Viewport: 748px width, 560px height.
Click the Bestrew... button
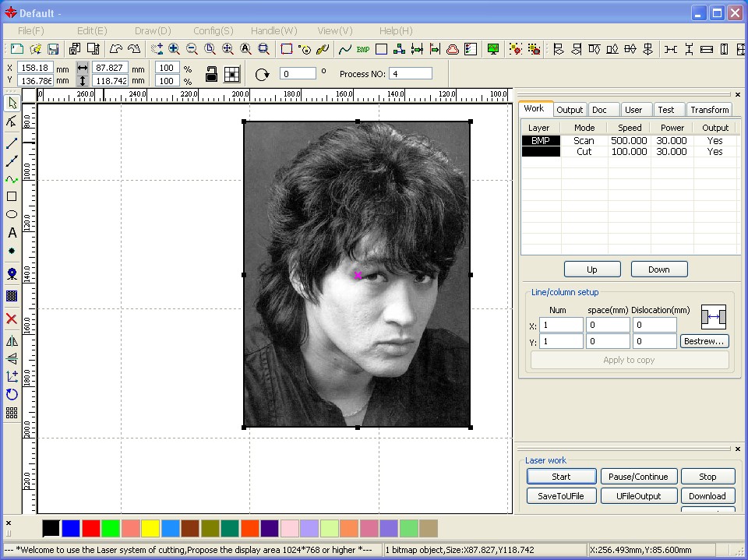point(704,341)
